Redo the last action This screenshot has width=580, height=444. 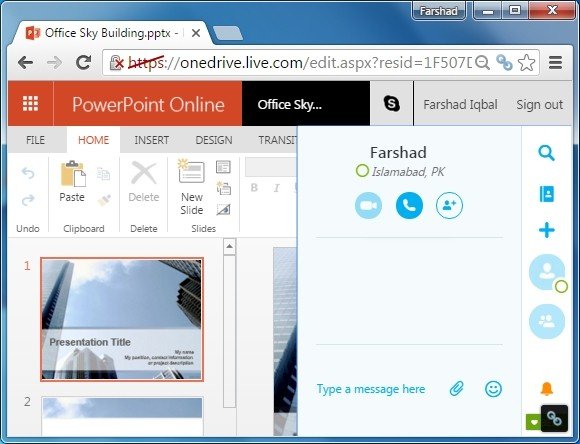pyautogui.click(x=28, y=200)
